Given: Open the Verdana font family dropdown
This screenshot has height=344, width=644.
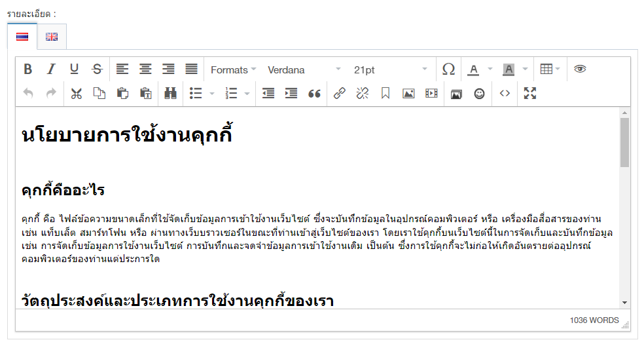Looking at the screenshot, I should point(304,69).
